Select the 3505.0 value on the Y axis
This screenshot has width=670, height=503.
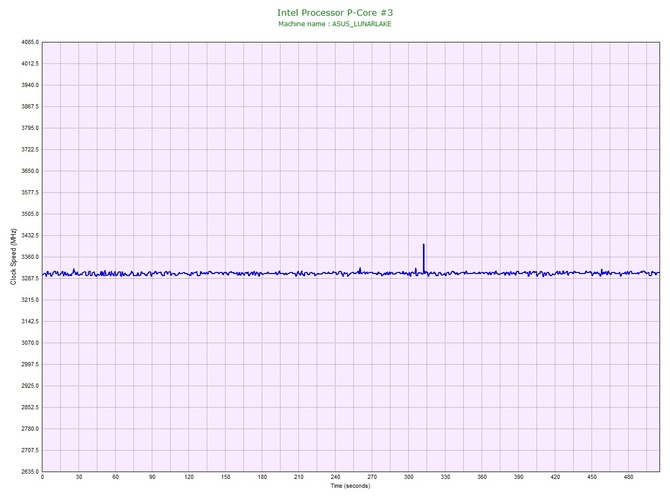coord(30,214)
